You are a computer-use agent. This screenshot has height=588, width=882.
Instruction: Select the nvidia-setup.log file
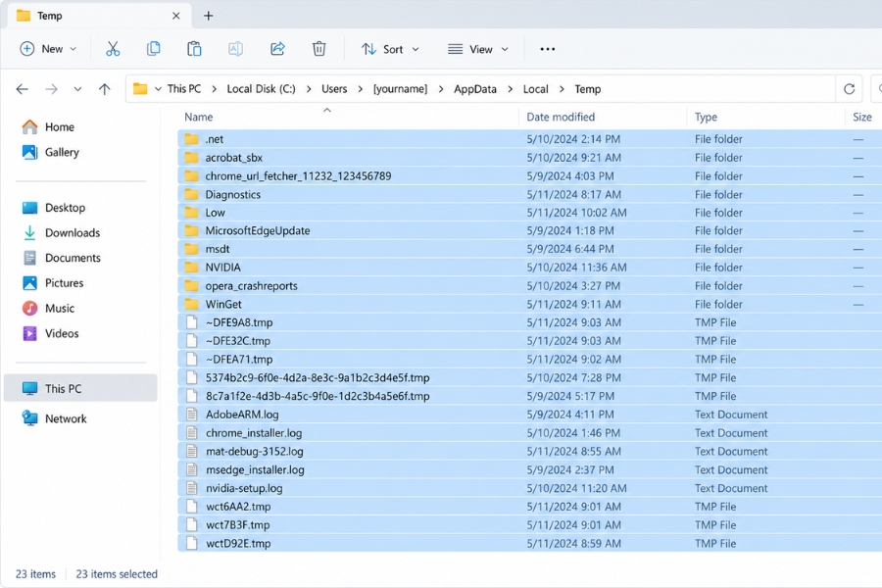point(529,488)
